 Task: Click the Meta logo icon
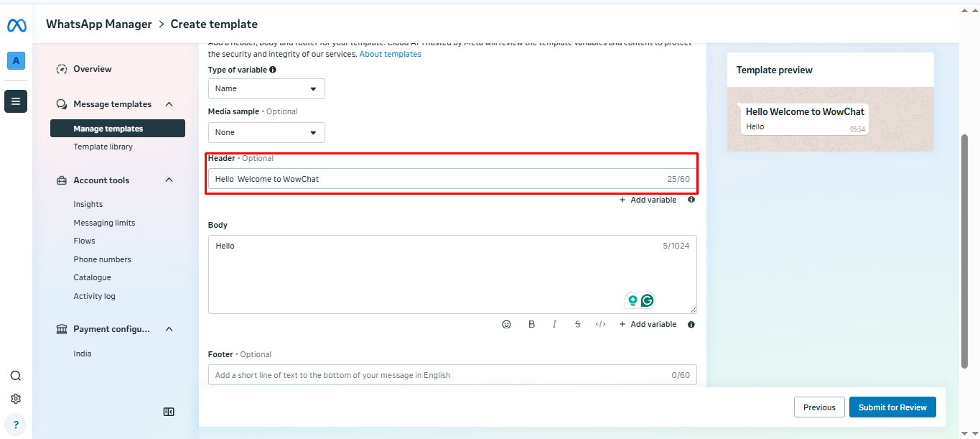16,26
